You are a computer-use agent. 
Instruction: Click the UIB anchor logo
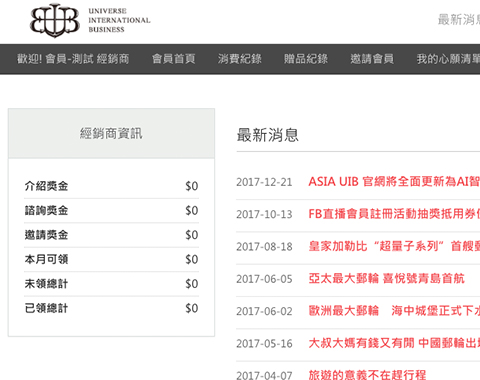(x=55, y=20)
